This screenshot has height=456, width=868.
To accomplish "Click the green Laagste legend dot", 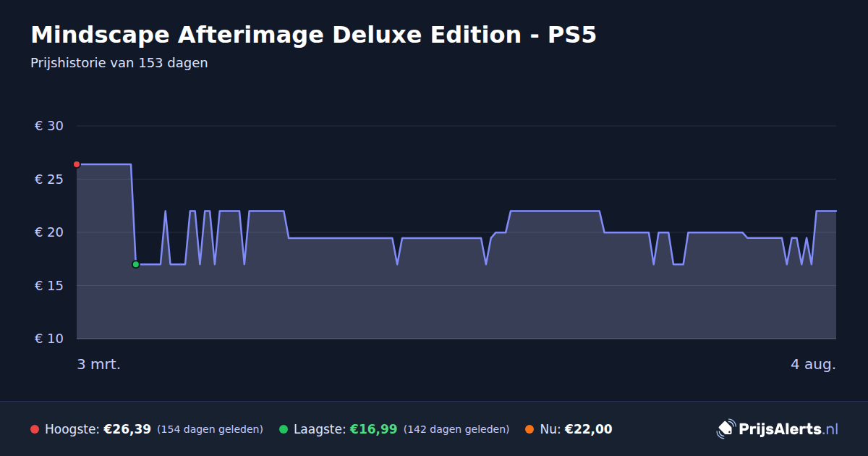I will tap(284, 429).
